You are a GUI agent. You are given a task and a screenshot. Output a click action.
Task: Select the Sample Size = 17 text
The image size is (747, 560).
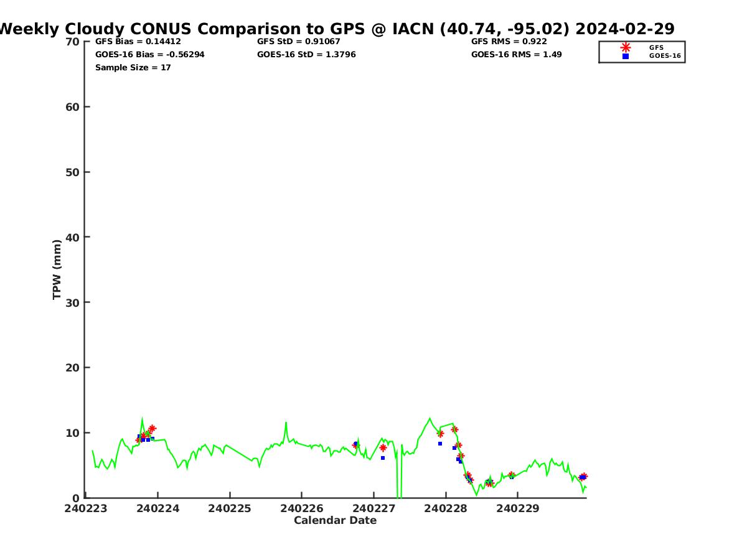[133, 68]
